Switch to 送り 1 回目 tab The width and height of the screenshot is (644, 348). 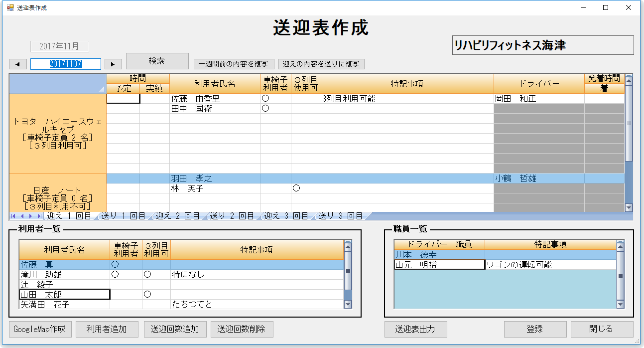(x=123, y=216)
